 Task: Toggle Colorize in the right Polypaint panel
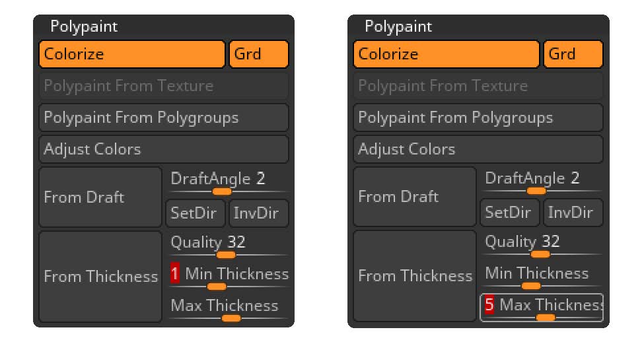coord(446,54)
